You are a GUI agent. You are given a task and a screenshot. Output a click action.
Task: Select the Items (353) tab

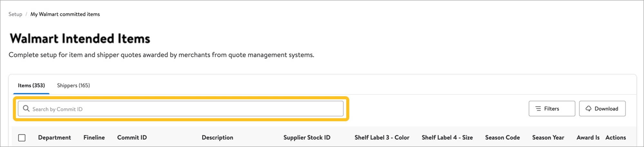(x=31, y=85)
